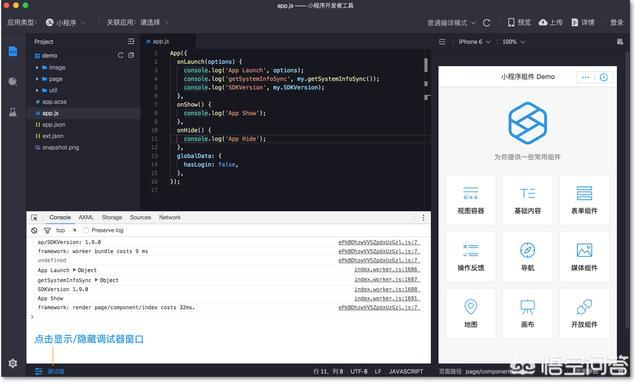Open the console top context dropdown
This screenshot has width=640, height=388.
pos(66,231)
